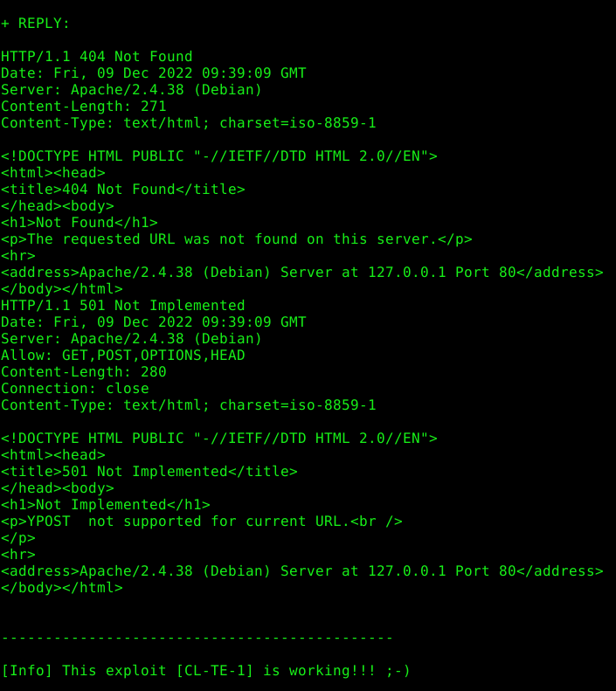Click the 'Not Found' h1 heading line

point(80,223)
